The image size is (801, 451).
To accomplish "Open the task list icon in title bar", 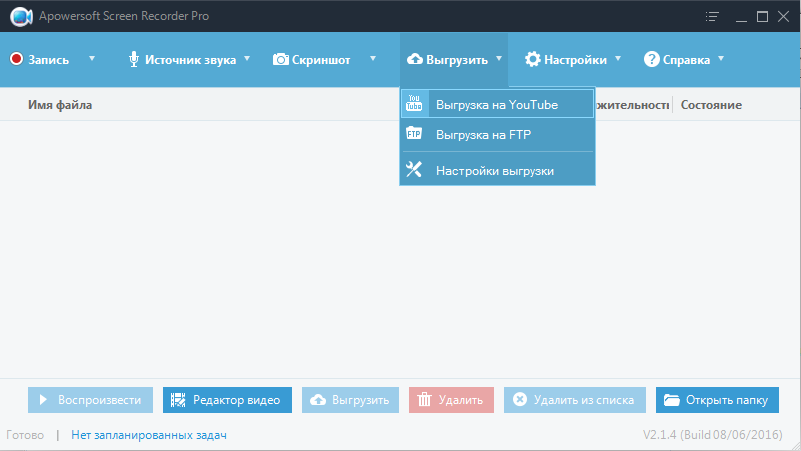I will 712,16.
